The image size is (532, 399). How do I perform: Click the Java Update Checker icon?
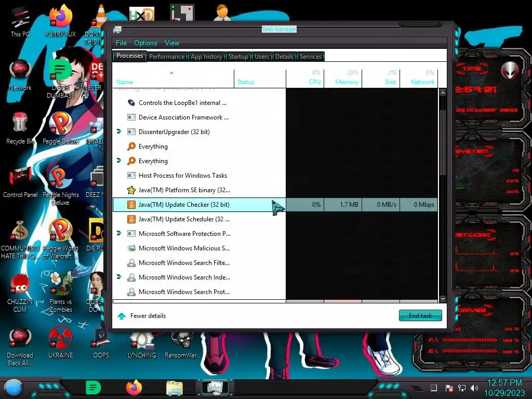point(131,205)
